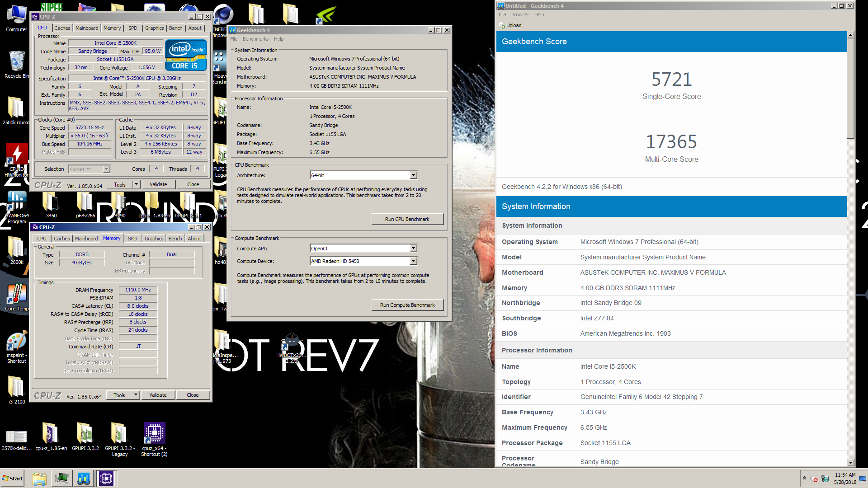Click scrollbar up arrow in Geekbench results
868x488 pixels.
[x=850, y=35]
